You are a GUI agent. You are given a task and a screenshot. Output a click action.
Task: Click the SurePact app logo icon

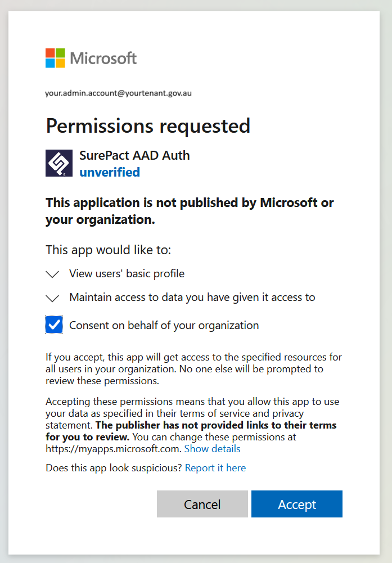59,163
